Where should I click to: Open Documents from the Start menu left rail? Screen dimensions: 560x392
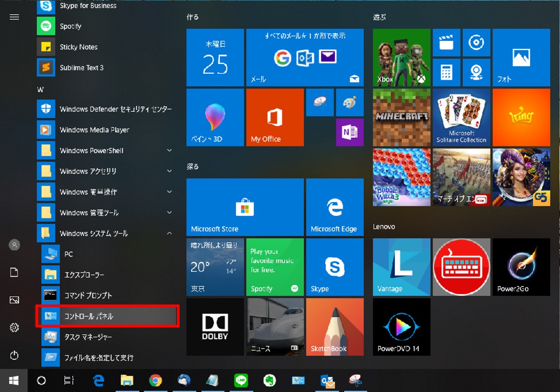(x=14, y=273)
